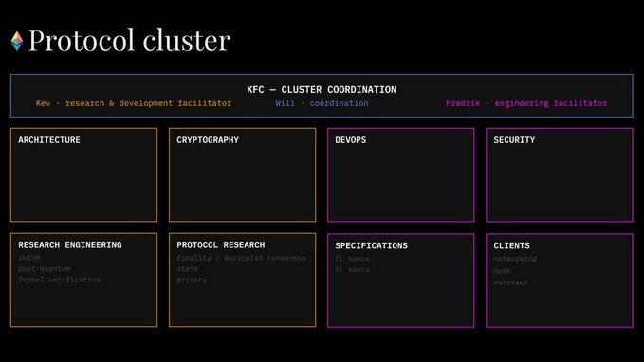Click the RESEARCH ENGINEERING heading

click(70, 245)
